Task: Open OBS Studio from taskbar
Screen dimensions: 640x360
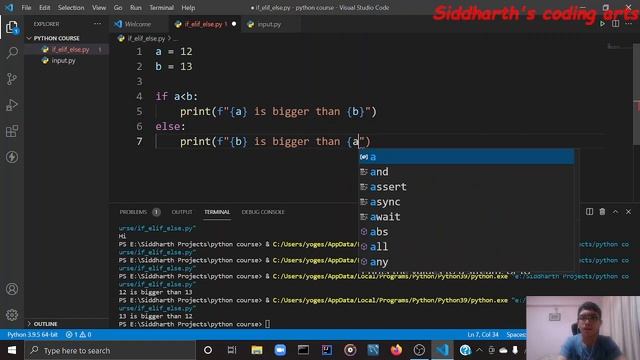Action: coord(419,350)
